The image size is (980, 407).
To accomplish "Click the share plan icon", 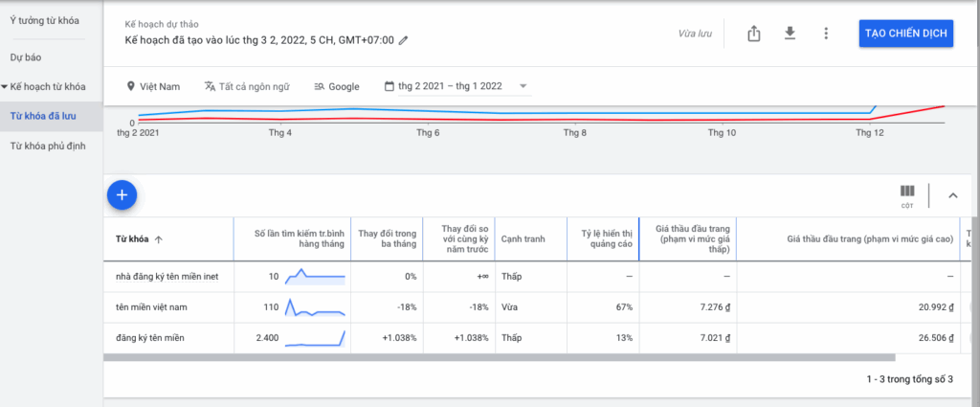I will pos(753,34).
